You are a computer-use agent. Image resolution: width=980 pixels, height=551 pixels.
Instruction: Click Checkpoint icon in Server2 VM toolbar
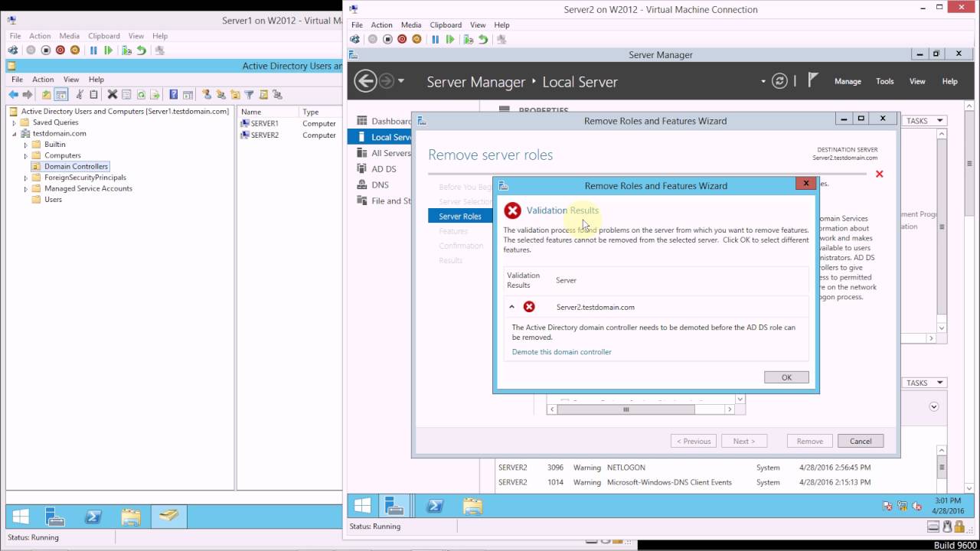(469, 39)
